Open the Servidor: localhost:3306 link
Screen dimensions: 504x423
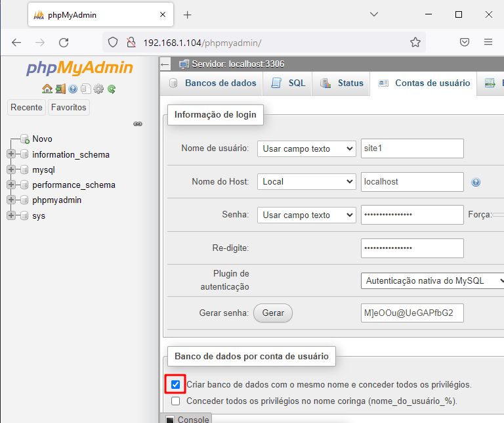(x=238, y=64)
